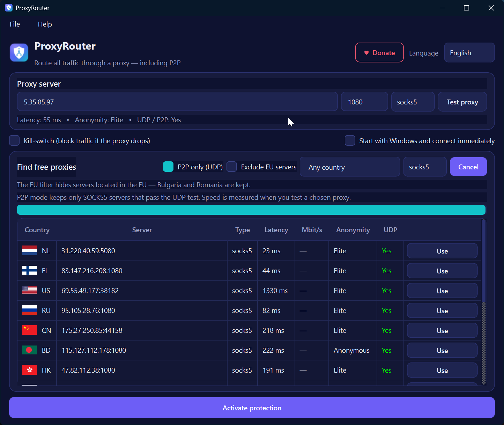The height and width of the screenshot is (425, 504).
Task: Use the RU proxy 95.105.28.76:1080
Action: 442,311
